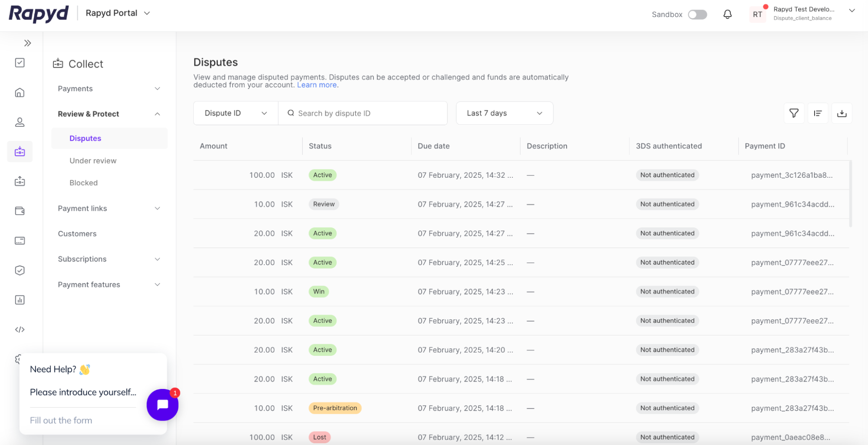The height and width of the screenshot is (445, 868).
Task: Open the Last 7 days dropdown
Action: pos(504,113)
